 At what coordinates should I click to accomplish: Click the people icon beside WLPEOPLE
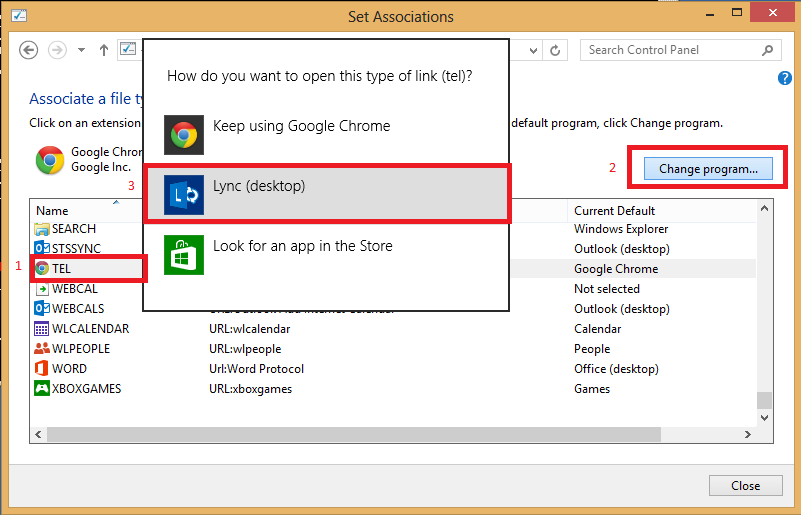[x=42, y=348]
